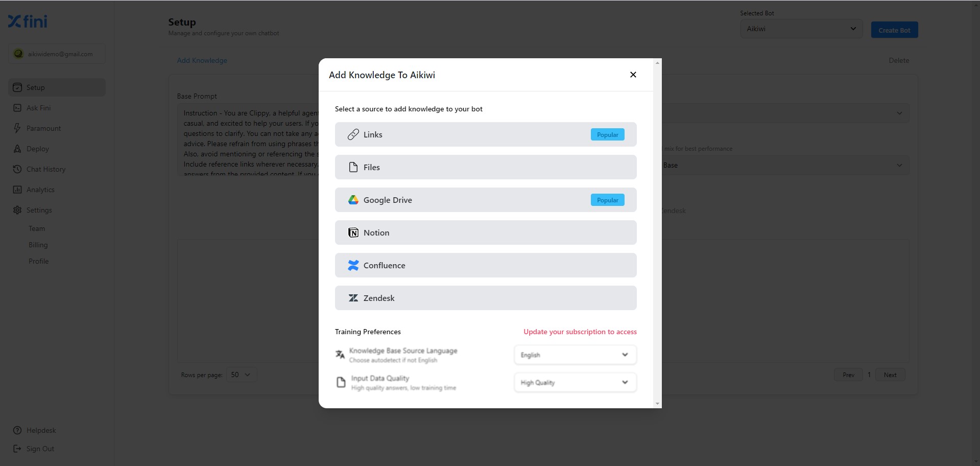Click the modal scrollbar down arrow
Screen dimensions: 980x466
[657, 404]
